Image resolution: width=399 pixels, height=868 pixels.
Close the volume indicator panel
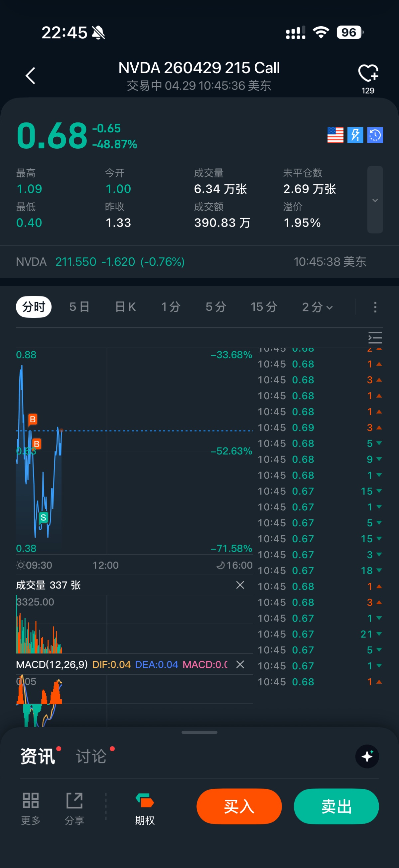[x=240, y=585]
